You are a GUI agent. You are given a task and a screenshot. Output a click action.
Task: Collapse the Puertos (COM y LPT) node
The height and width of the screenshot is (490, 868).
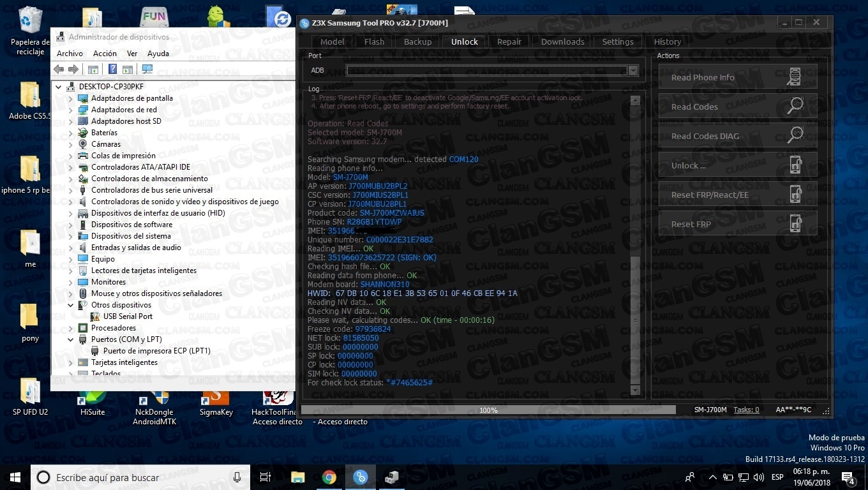(71, 339)
